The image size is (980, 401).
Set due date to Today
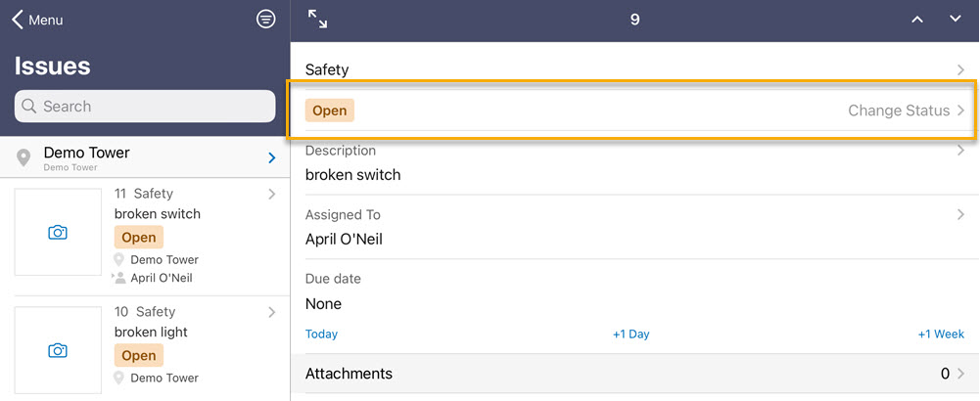[x=321, y=334]
